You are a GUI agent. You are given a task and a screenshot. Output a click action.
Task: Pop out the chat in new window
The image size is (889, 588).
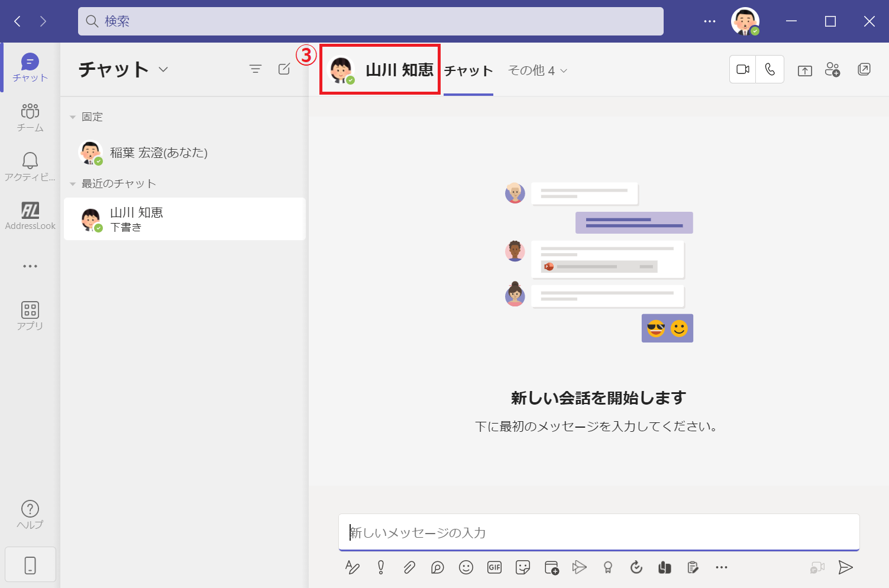864,69
